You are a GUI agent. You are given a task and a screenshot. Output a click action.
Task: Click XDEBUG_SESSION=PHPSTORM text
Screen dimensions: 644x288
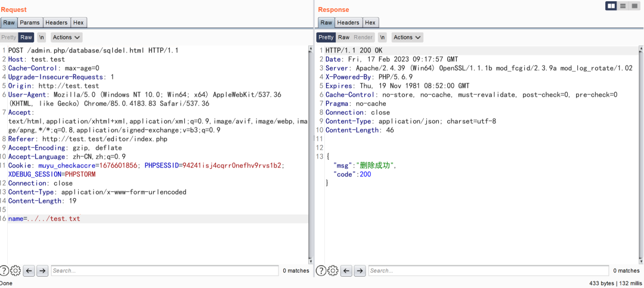click(52, 174)
